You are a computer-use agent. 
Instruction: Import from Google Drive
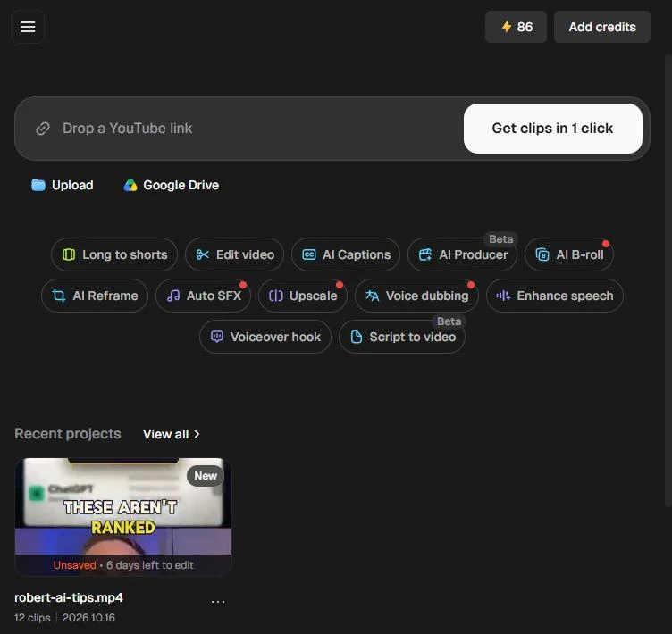pos(171,185)
